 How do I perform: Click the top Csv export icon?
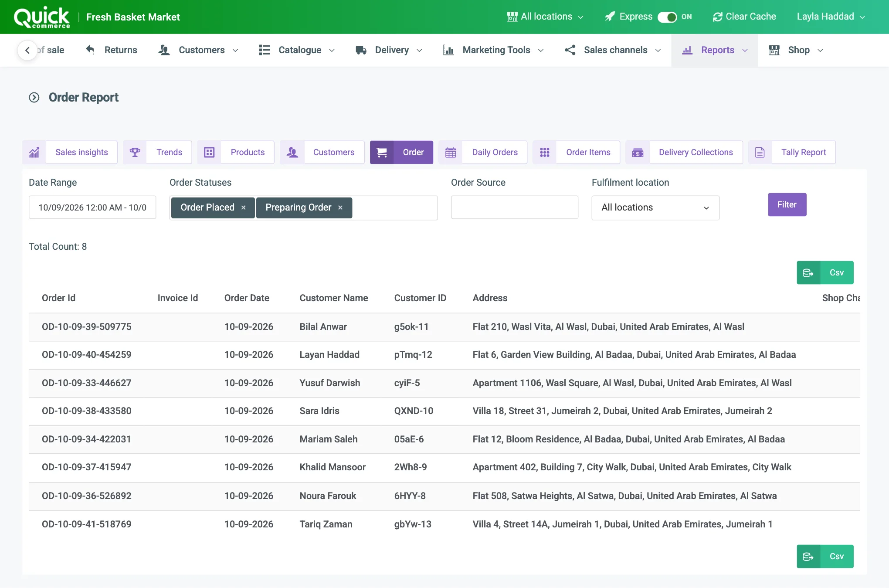[x=808, y=273]
